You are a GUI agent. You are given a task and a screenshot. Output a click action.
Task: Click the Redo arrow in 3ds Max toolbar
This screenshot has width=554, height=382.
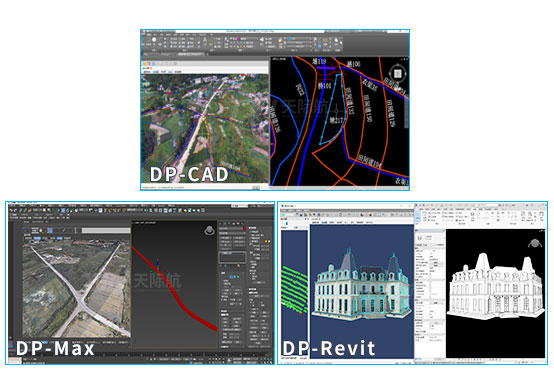coord(16,210)
